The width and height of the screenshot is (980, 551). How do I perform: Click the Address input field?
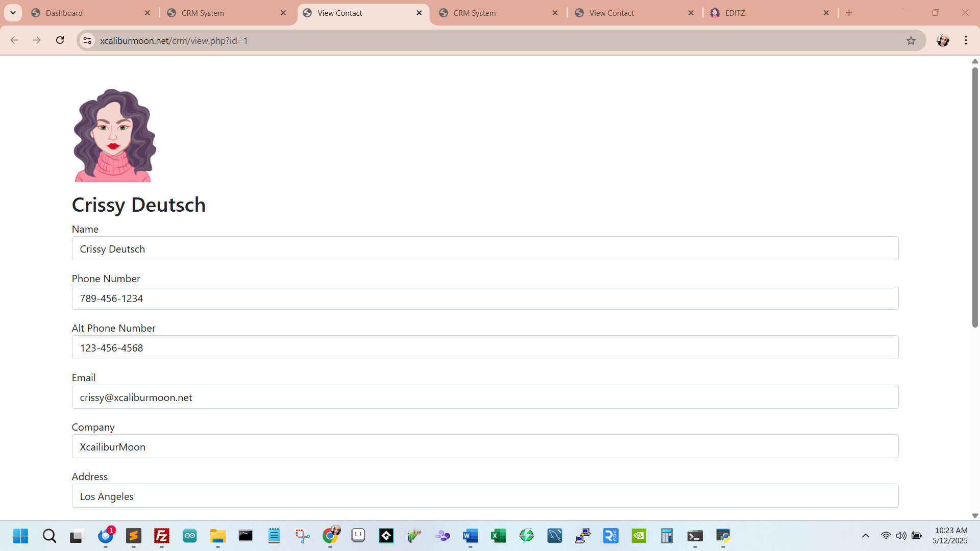[485, 496]
